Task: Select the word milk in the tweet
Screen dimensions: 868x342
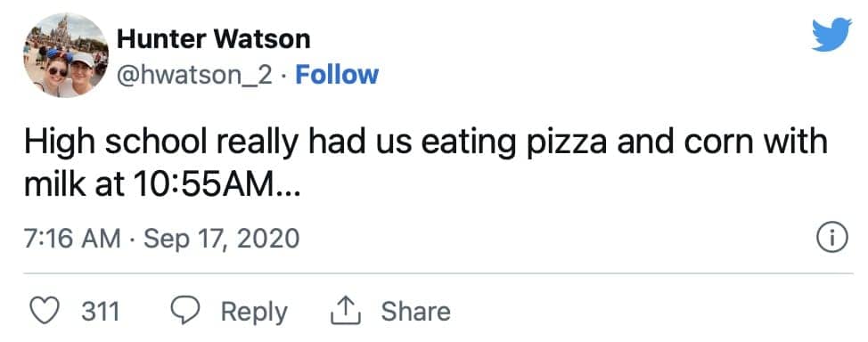Action: tap(54, 186)
